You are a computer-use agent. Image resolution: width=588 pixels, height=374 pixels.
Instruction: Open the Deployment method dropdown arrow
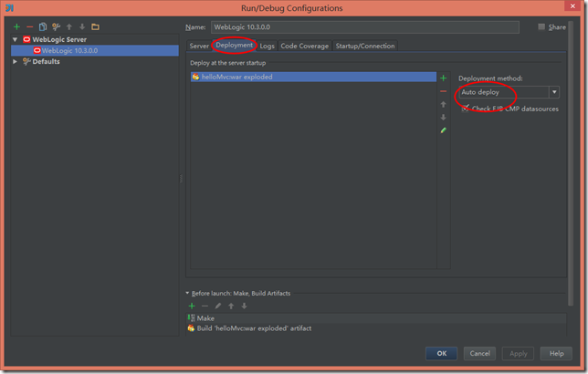(554, 92)
